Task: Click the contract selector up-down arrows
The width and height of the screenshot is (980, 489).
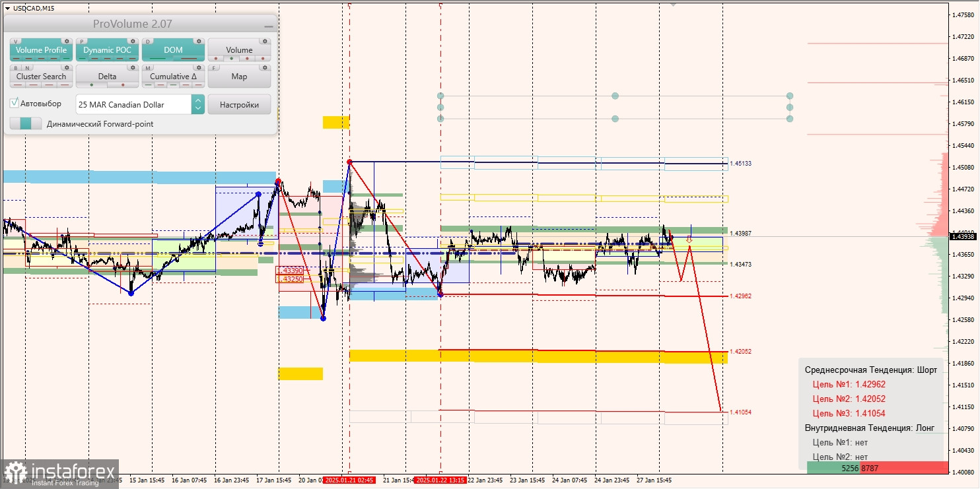Action: pyautogui.click(x=197, y=104)
